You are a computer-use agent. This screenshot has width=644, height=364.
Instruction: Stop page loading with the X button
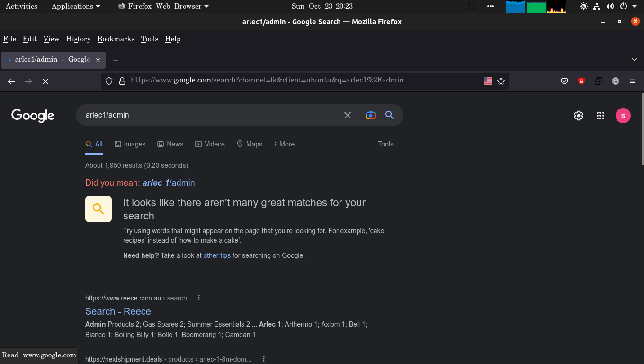point(45,82)
